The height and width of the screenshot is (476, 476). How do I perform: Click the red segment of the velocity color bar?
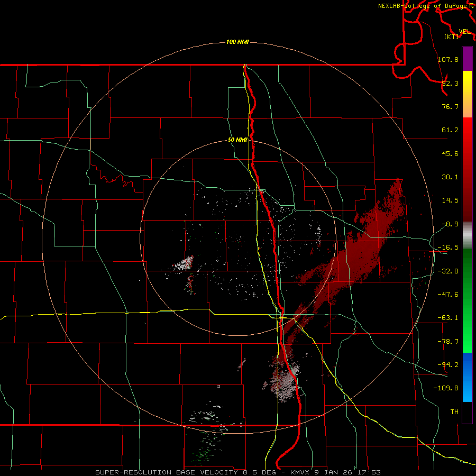pyautogui.click(x=467, y=169)
